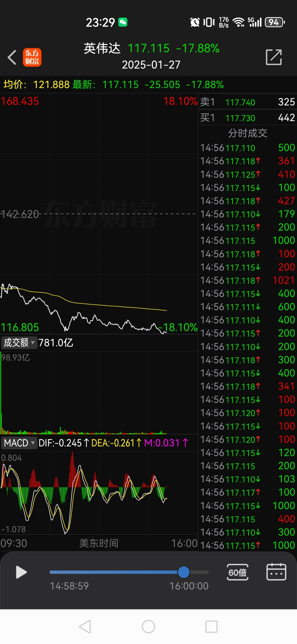Tap the intraday price line chart
This screenshot has height=644, width=297.
point(99,214)
